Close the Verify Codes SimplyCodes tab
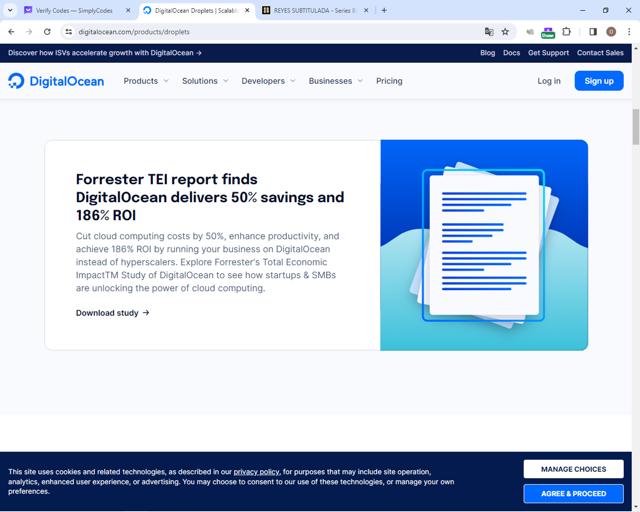This screenshot has width=640, height=512. tap(128, 10)
